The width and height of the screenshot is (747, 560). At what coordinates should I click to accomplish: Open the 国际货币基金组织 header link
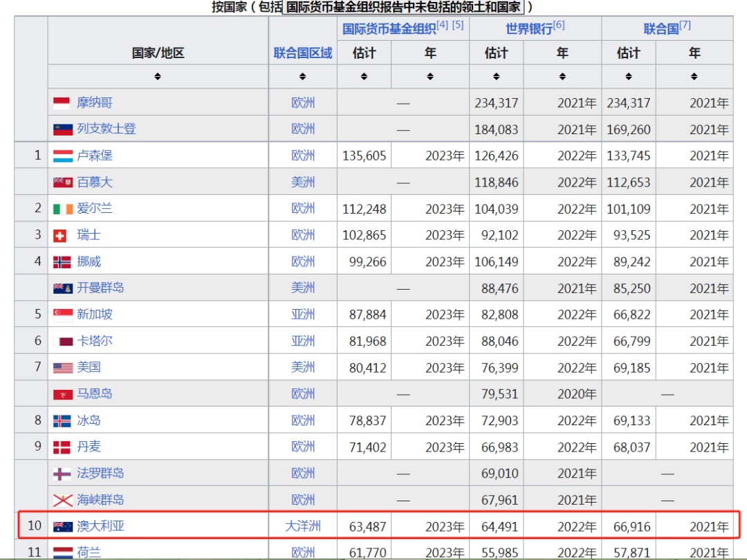click(x=389, y=29)
